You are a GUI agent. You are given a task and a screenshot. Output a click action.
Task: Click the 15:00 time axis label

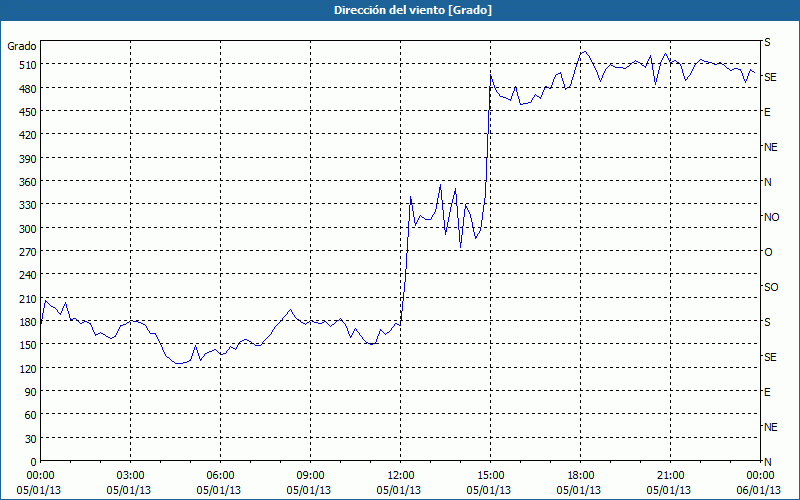click(490, 476)
